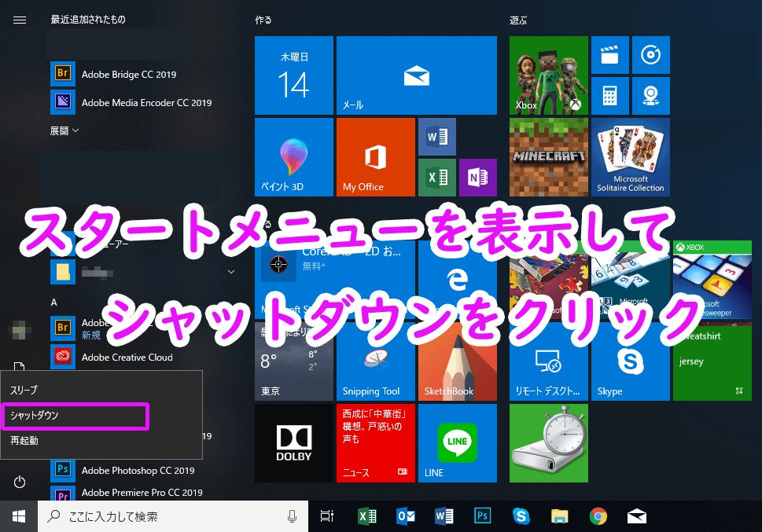Select 再起動 in the power menu
Viewport: 762px width, 532px height.
101,441
